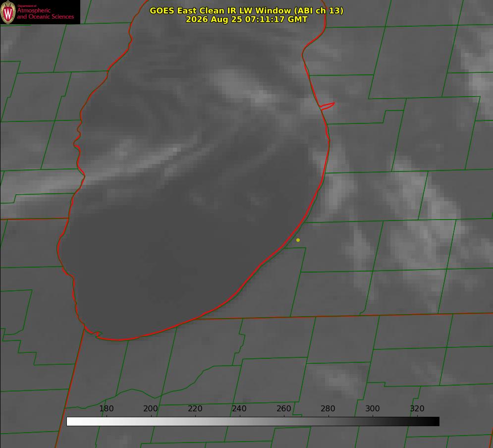Click the 260 label on colorbar
Viewport: 493px width, 448px height.
pos(283,408)
